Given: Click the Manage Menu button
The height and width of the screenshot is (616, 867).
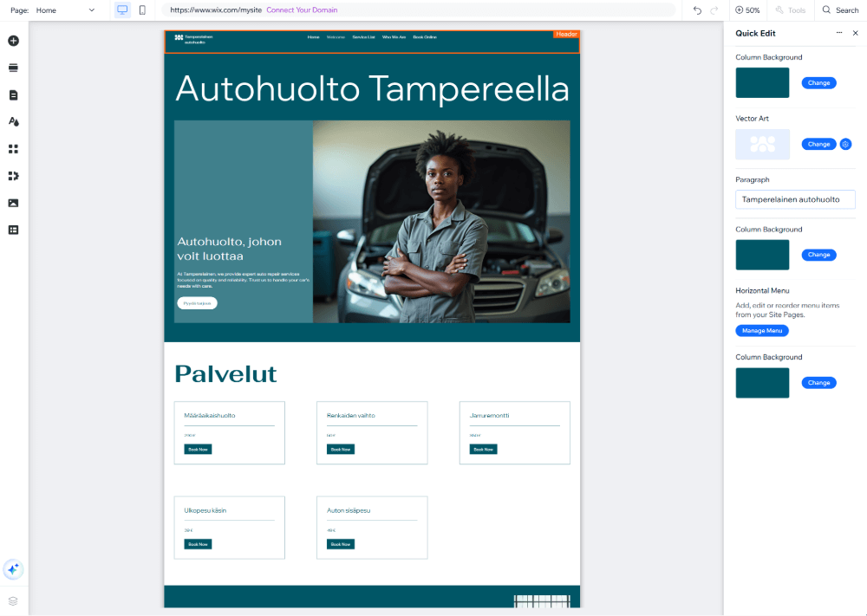Looking at the screenshot, I should (x=762, y=331).
